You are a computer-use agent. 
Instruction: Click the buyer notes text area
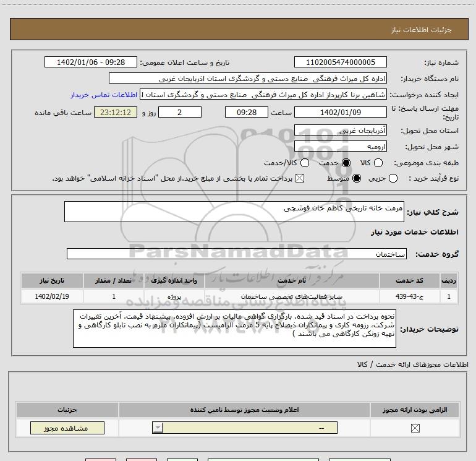point(234,329)
